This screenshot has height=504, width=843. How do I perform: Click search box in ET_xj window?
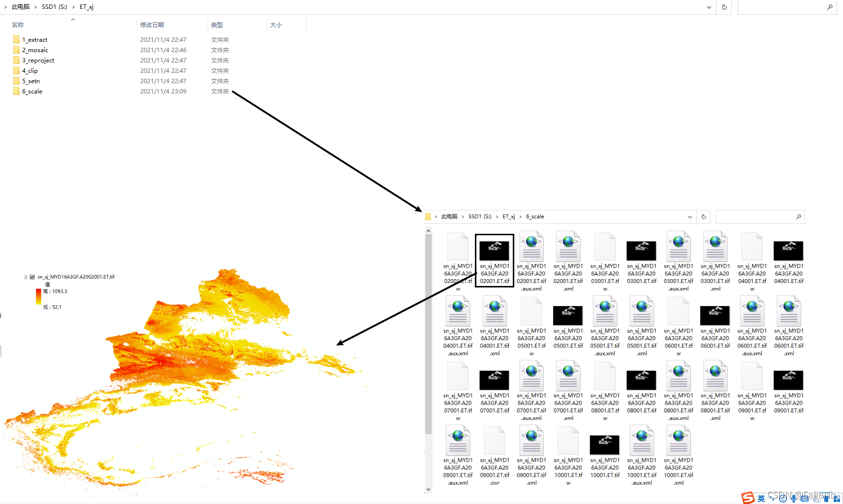pos(787,7)
